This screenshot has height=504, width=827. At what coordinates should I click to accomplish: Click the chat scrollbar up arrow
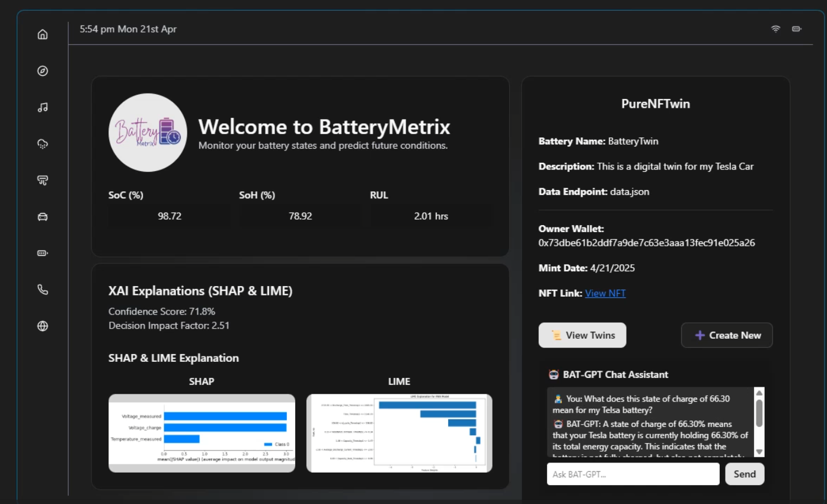point(759,393)
